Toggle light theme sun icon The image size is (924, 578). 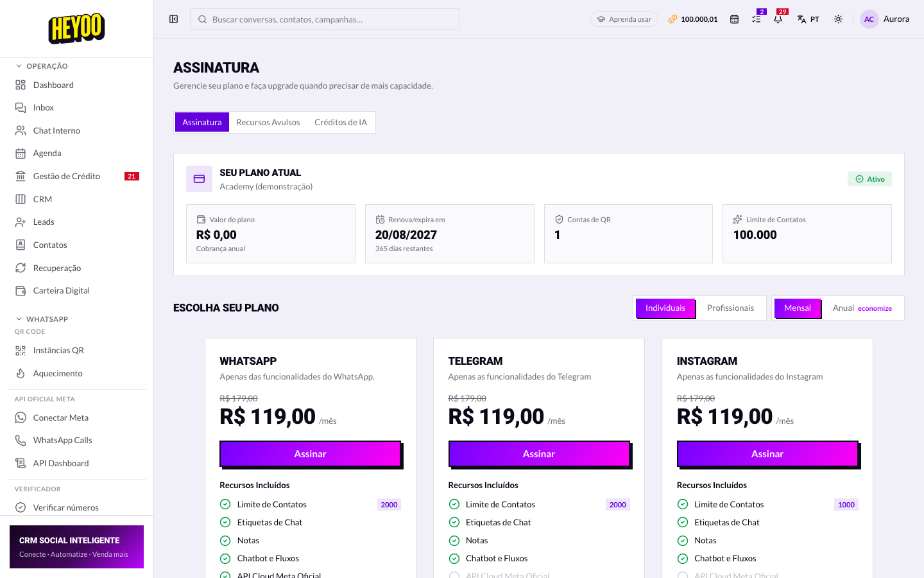coord(838,19)
